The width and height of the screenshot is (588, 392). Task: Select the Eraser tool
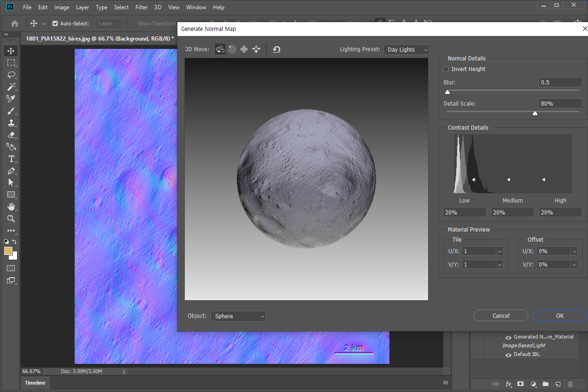click(x=11, y=135)
